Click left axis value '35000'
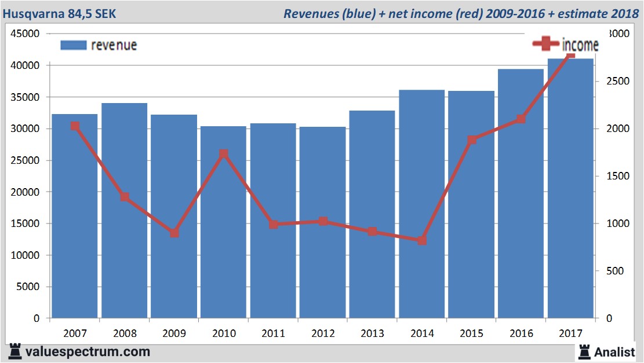The image size is (644, 363). coord(25,97)
